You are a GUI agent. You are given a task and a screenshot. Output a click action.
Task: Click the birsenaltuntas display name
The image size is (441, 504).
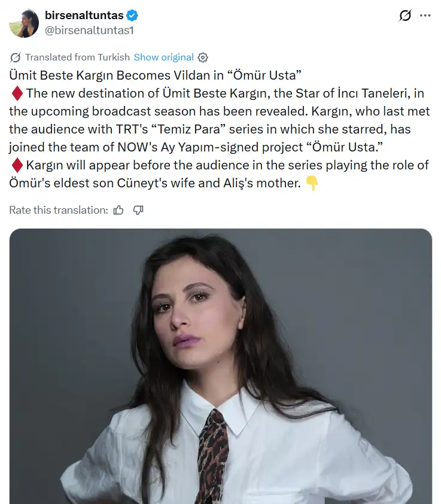pyautogui.click(x=84, y=15)
